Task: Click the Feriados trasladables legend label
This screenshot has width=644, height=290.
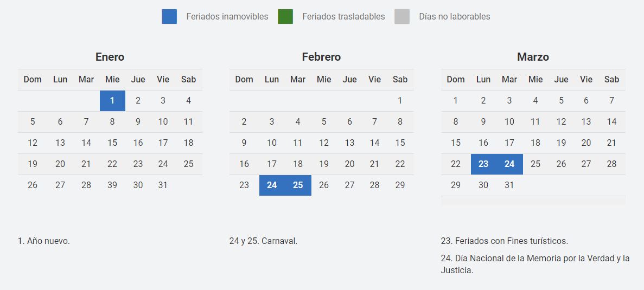Action: (343, 17)
